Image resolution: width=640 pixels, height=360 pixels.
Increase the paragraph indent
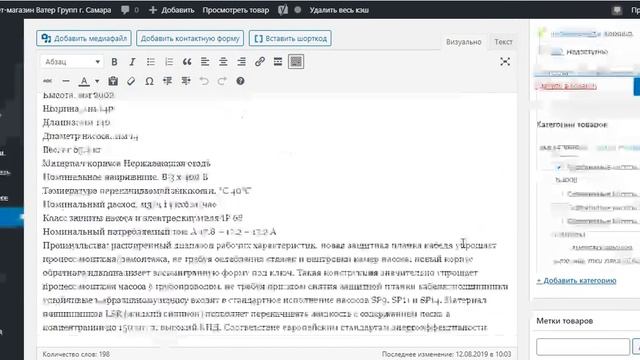click(x=186, y=81)
